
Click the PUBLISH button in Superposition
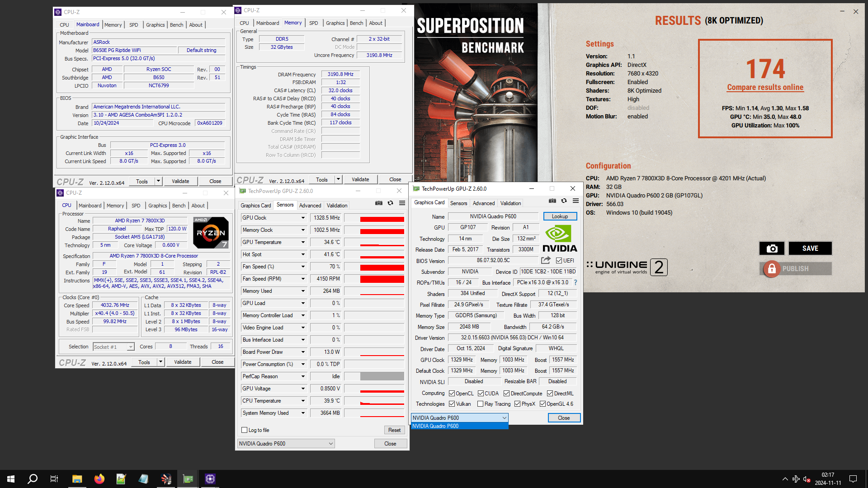point(796,269)
